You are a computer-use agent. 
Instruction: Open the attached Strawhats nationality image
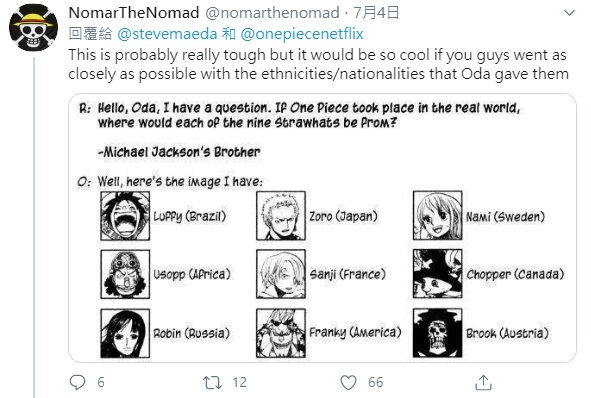point(322,228)
